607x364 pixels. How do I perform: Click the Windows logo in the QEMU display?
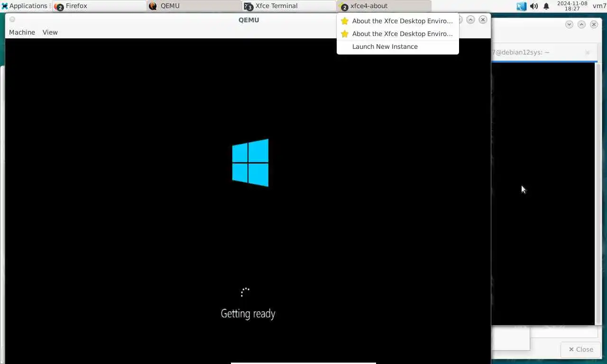pos(250,163)
